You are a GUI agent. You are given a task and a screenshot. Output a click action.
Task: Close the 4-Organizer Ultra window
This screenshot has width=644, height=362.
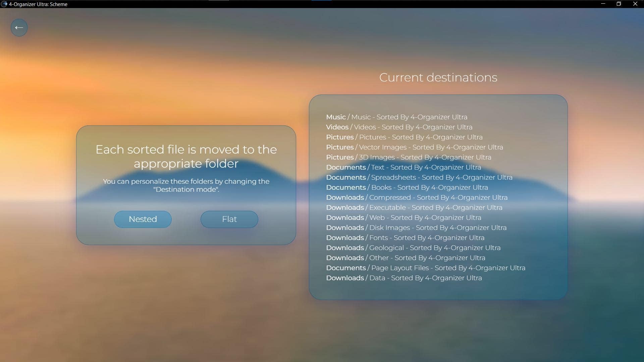click(x=635, y=4)
